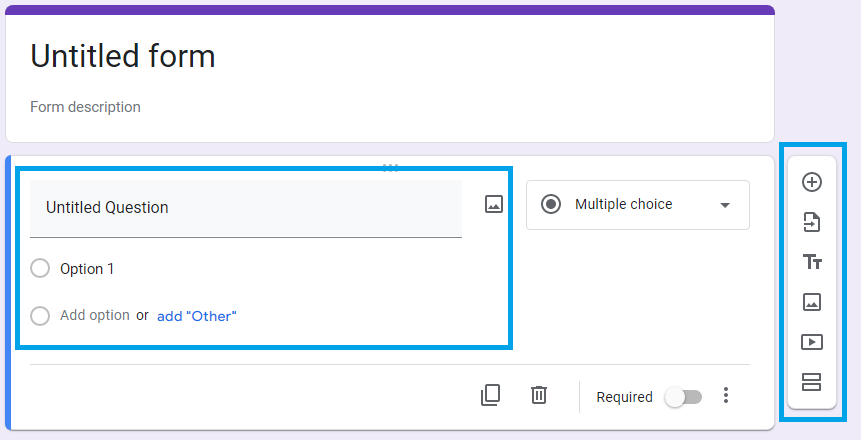Edit the Untitled form title

(123, 56)
